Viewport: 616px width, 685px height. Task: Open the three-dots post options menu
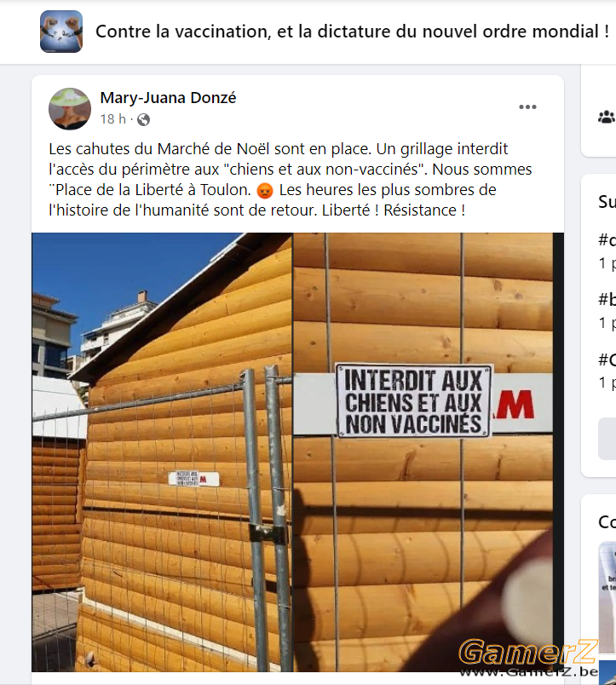tap(527, 107)
